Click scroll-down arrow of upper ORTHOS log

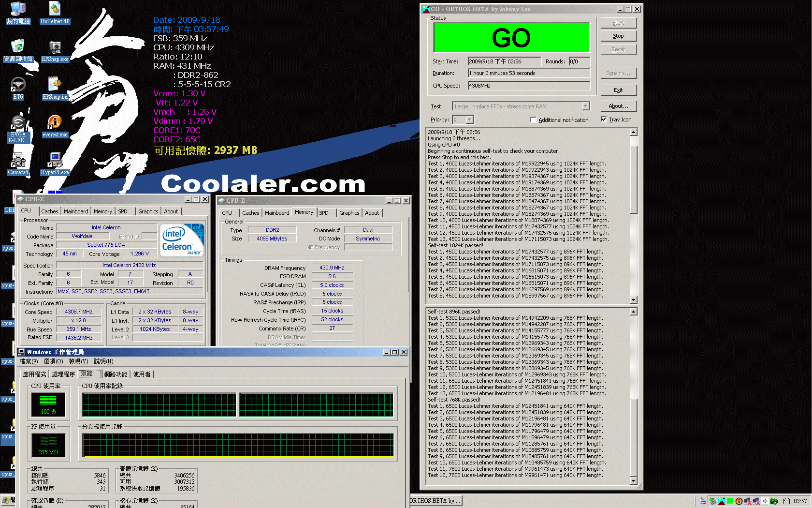coord(633,300)
